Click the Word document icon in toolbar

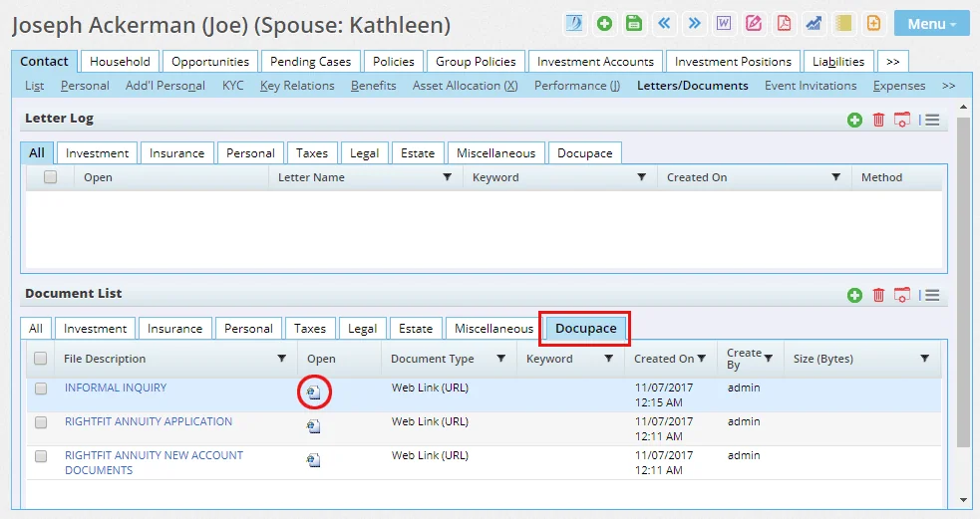(724, 23)
